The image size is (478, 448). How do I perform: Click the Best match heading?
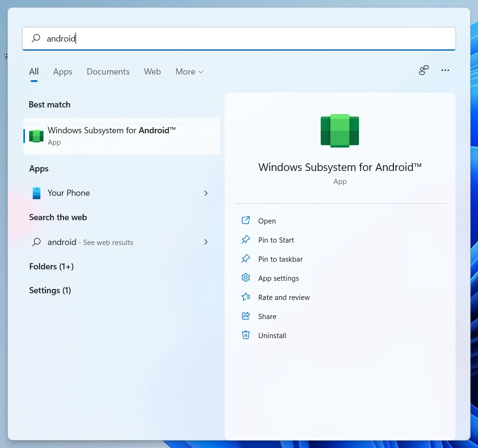[x=49, y=105]
